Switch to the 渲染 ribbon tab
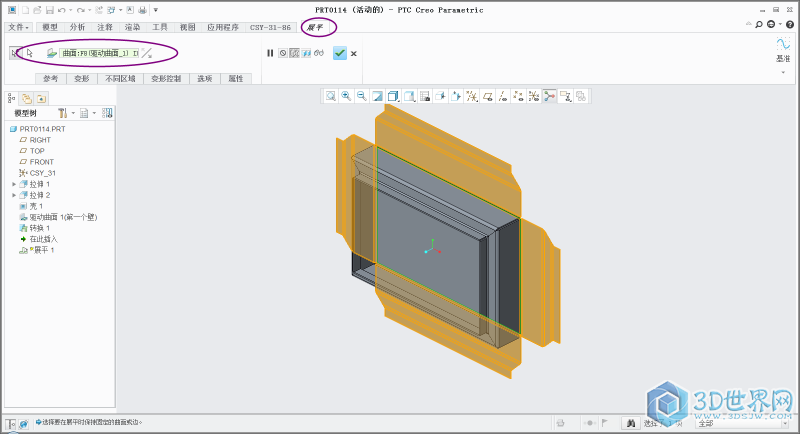The width and height of the screenshot is (800, 434). (133, 27)
